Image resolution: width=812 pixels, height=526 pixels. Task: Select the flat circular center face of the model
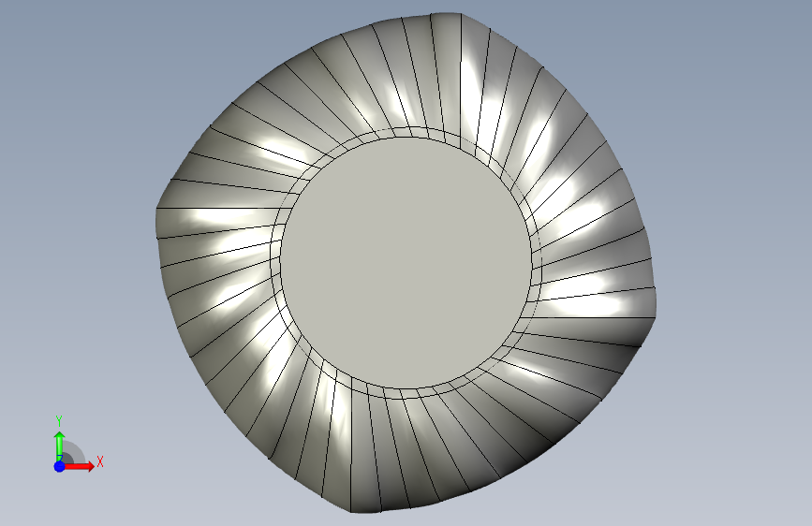pos(406,263)
